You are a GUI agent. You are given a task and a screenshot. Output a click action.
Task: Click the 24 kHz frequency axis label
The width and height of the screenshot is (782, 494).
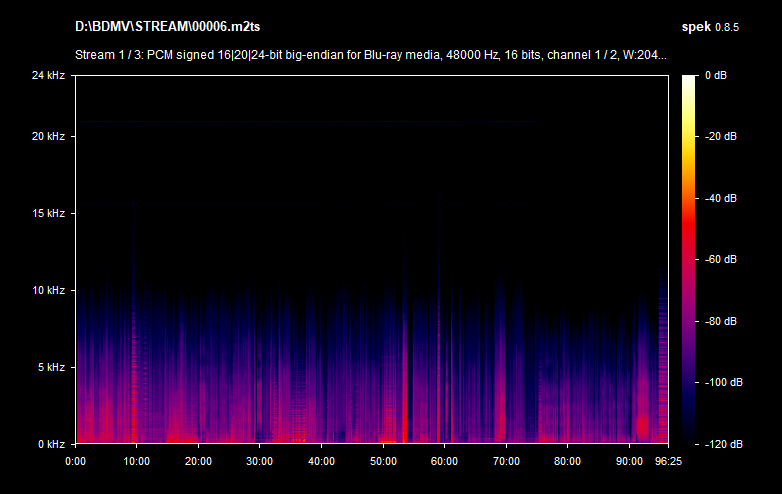point(48,76)
